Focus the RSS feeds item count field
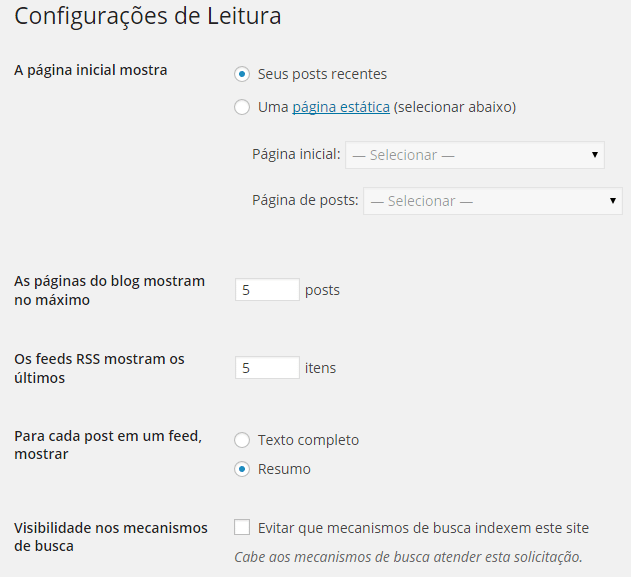The height and width of the screenshot is (577, 631). tap(267, 368)
